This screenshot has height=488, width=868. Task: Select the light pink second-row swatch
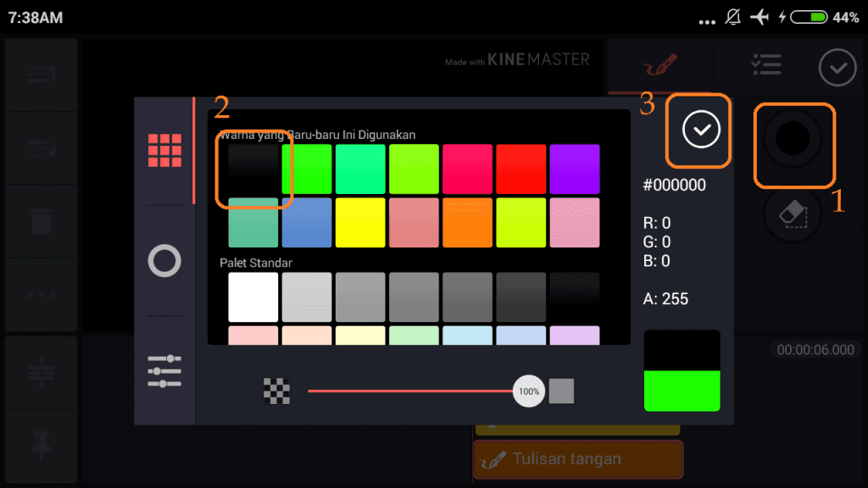click(575, 223)
